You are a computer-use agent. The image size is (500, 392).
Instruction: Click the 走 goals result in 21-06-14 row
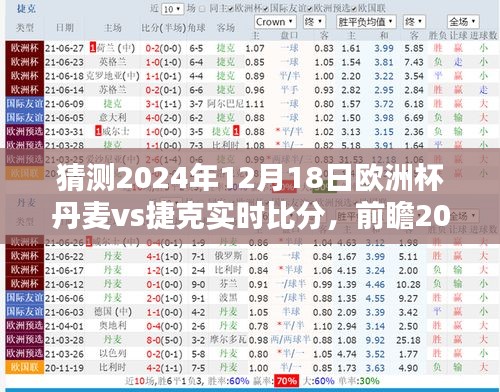click(x=483, y=90)
